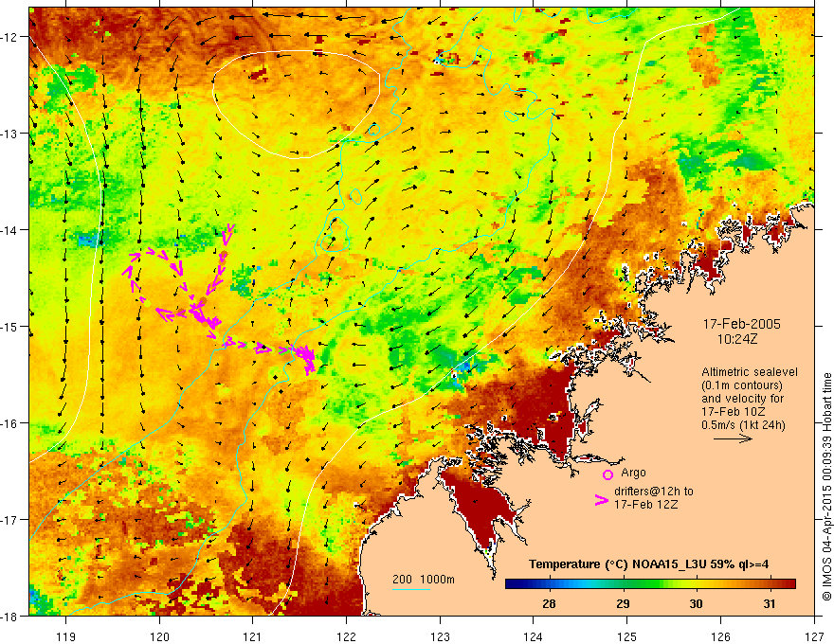Viewport: 834px width, 644px height.
Task: Click the longitude axis label 125
Action: point(627,636)
